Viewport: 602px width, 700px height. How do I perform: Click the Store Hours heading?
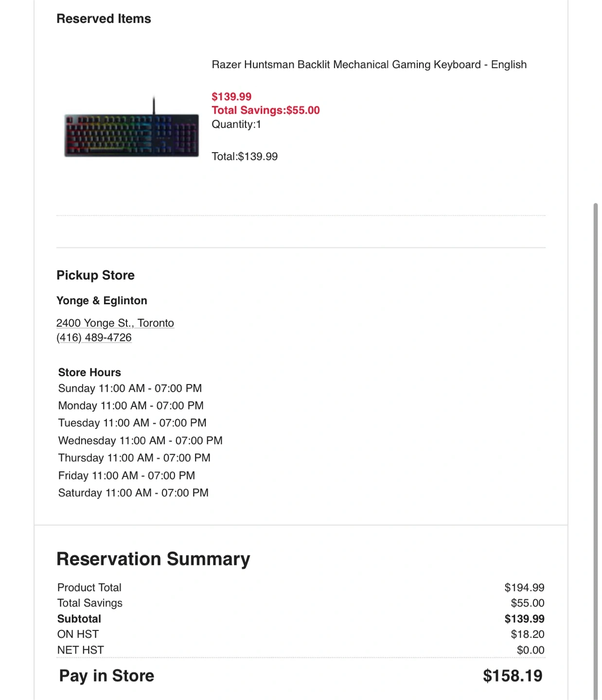89,372
